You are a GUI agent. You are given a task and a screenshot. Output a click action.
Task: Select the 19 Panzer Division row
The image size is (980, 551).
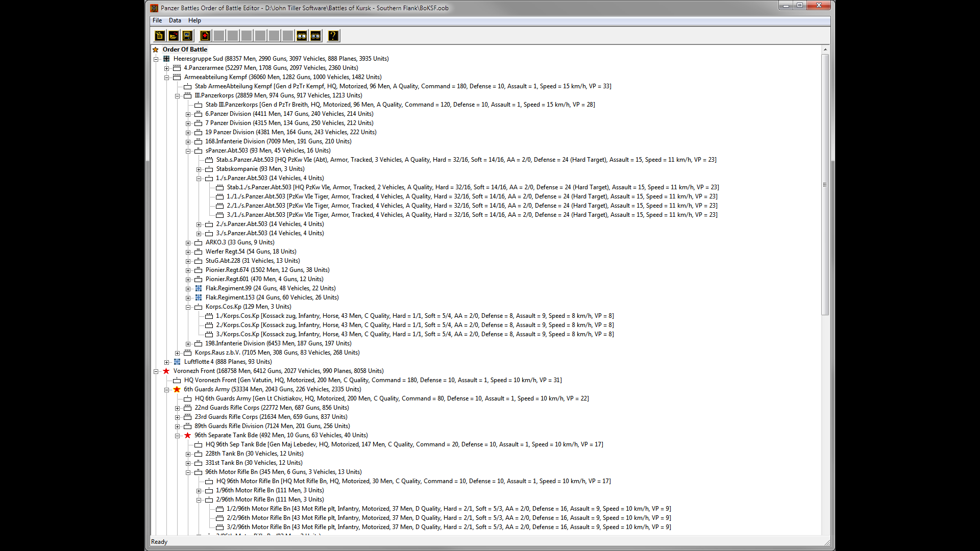pyautogui.click(x=291, y=132)
